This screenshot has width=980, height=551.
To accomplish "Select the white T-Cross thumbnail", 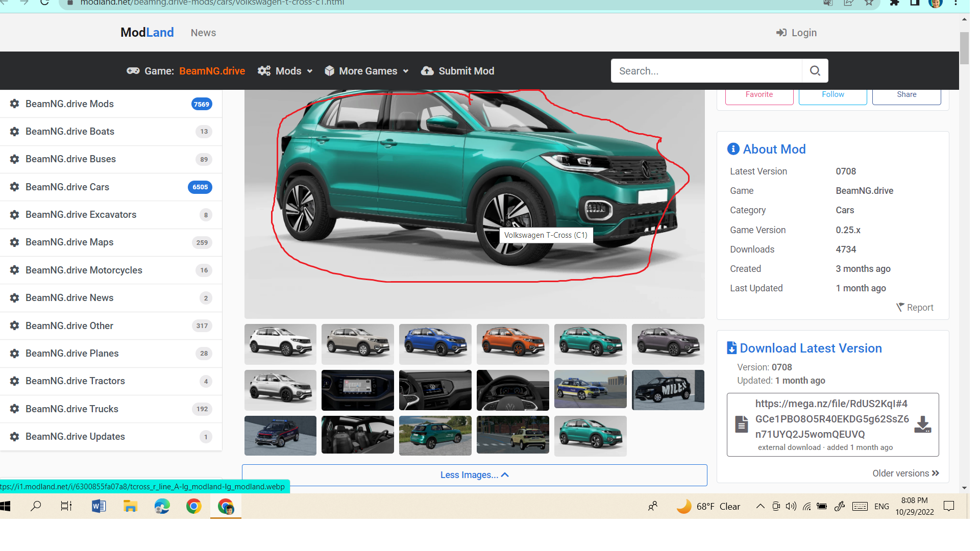I will pos(280,344).
